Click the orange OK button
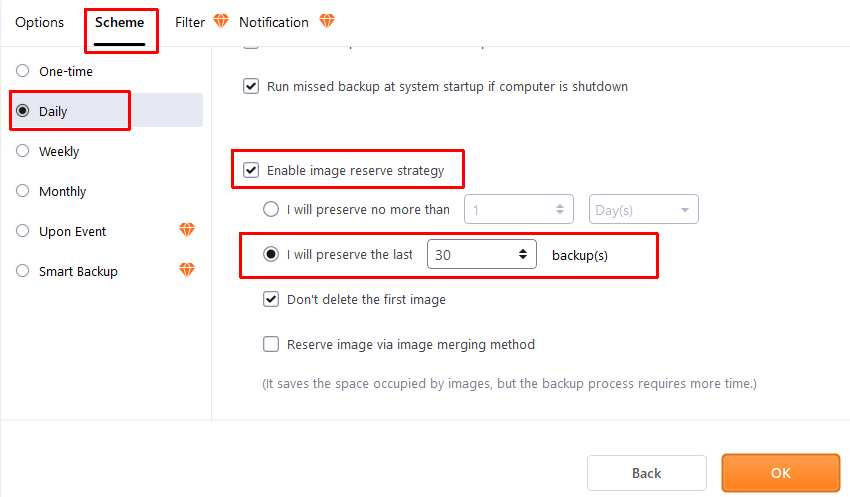 781,473
